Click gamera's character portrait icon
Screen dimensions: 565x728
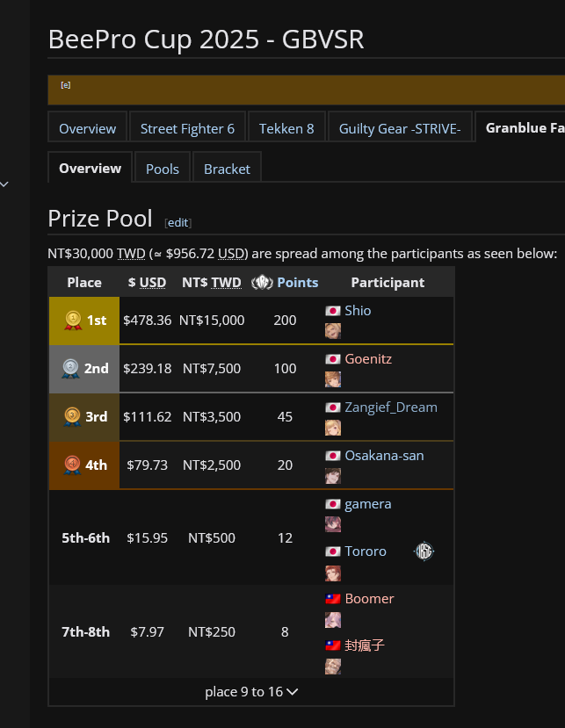pyautogui.click(x=333, y=524)
